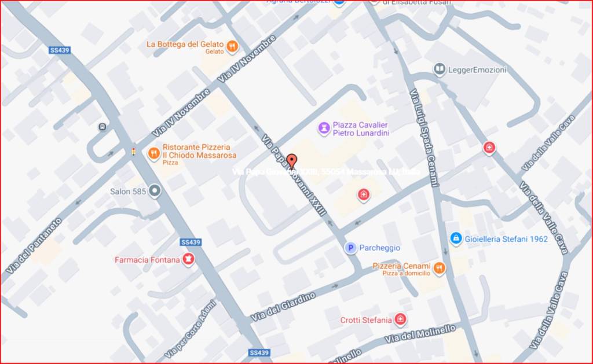Click the SS439 road shield near top left

tap(60, 50)
